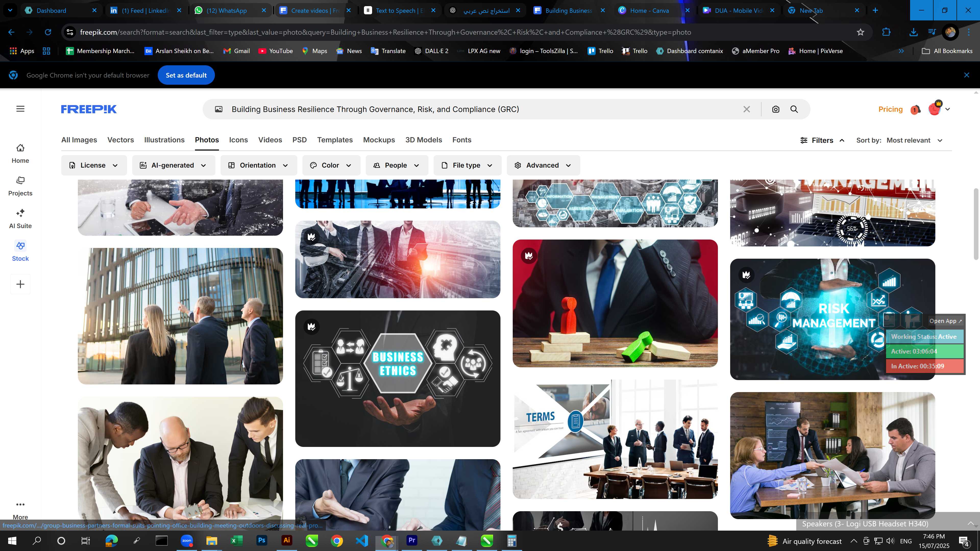The image size is (980, 551).
Task: Switch to the Vectors tab
Action: pos(121,140)
